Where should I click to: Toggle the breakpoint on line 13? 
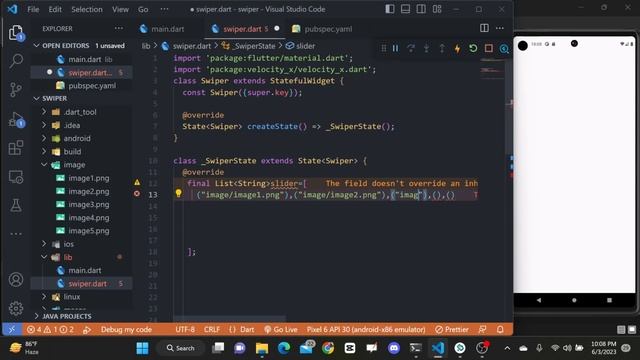pyautogui.click(x=137, y=194)
